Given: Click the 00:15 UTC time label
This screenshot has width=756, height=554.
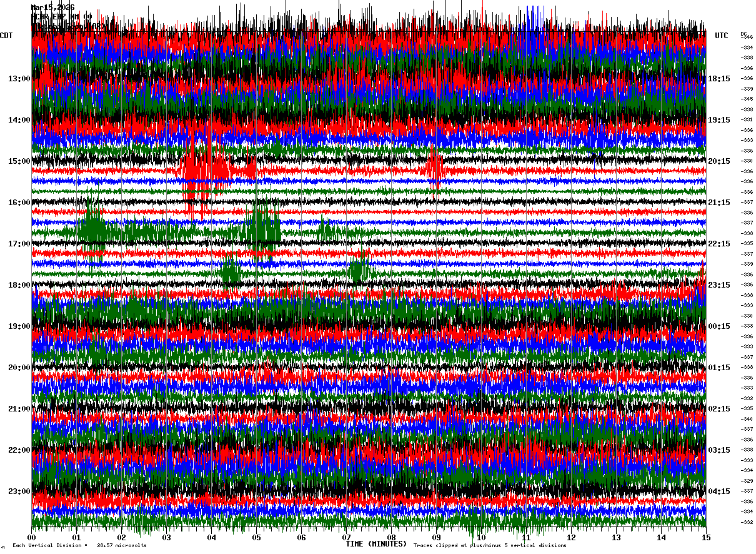Looking at the screenshot, I should tap(719, 326).
